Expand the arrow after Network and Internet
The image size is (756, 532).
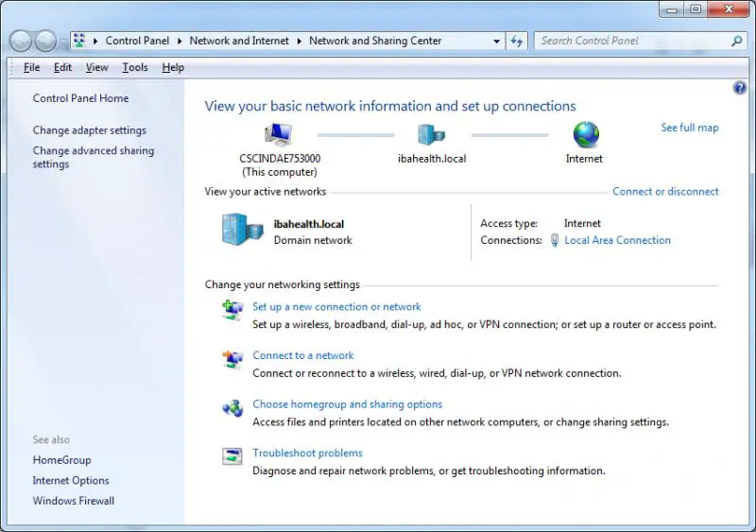pyautogui.click(x=299, y=41)
